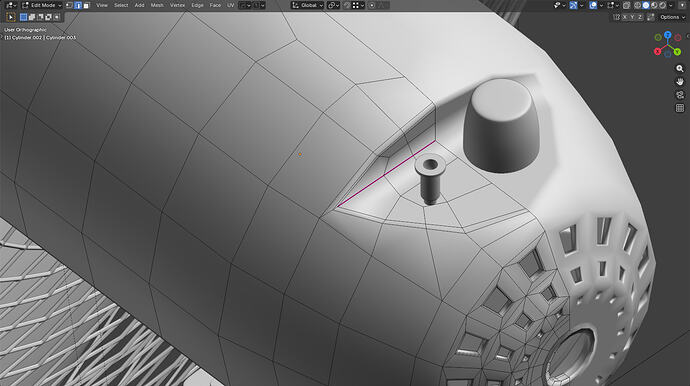Switch to vertex select mode
This screenshot has width=690, height=386.
69,5
